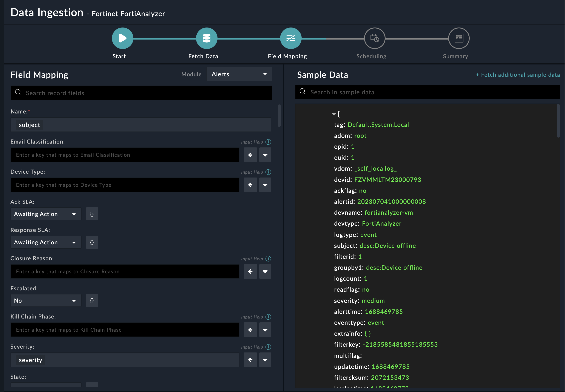The height and width of the screenshot is (392, 565).
Task: Expand the Email Classification options caret
Action: (x=265, y=155)
